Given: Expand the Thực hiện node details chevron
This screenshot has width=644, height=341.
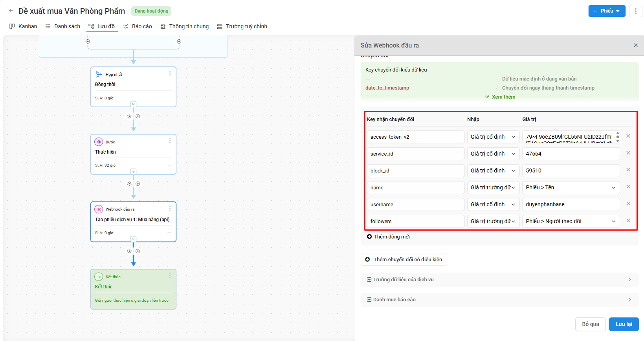Looking at the screenshot, I should pyautogui.click(x=134, y=172).
